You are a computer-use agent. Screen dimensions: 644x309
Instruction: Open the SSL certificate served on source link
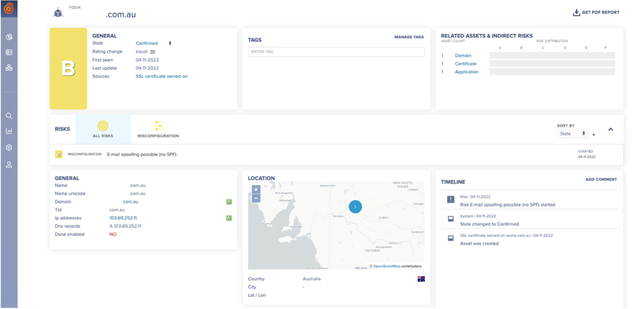pos(162,76)
